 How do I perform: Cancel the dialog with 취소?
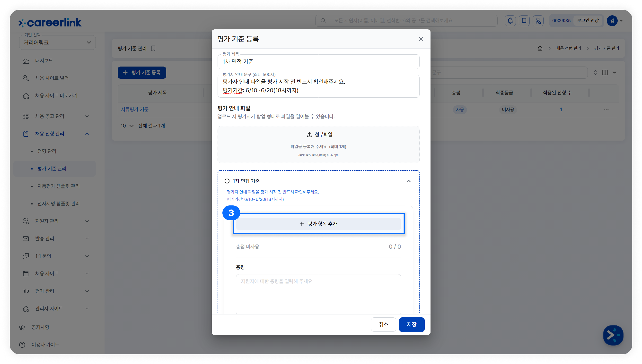tap(383, 324)
